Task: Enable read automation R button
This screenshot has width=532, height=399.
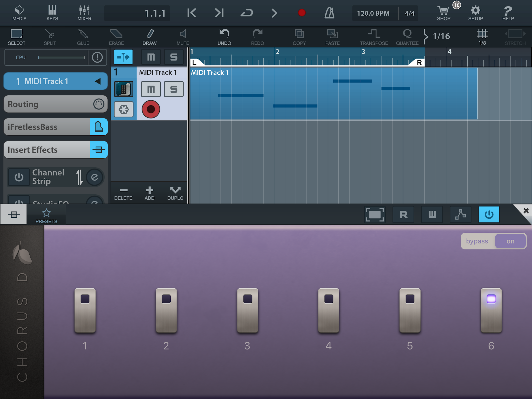Action: (403, 215)
